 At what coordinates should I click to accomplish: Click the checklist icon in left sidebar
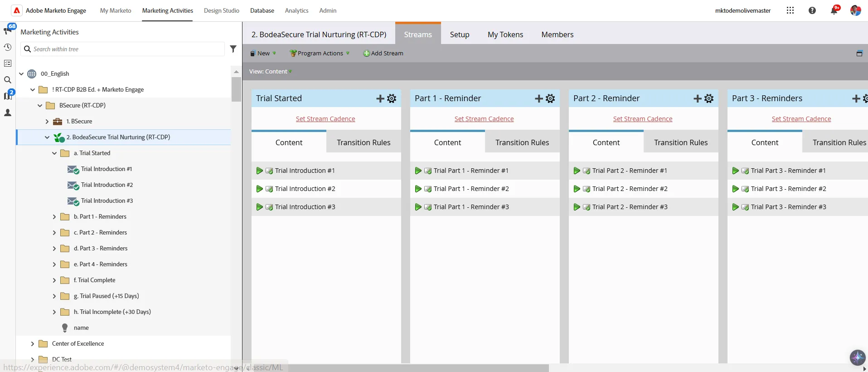coord(8,64)
